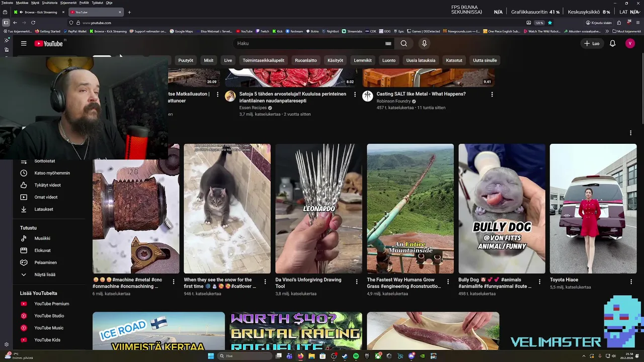Open Katso myöhemmin in sidebar

(x=52, y=173)
